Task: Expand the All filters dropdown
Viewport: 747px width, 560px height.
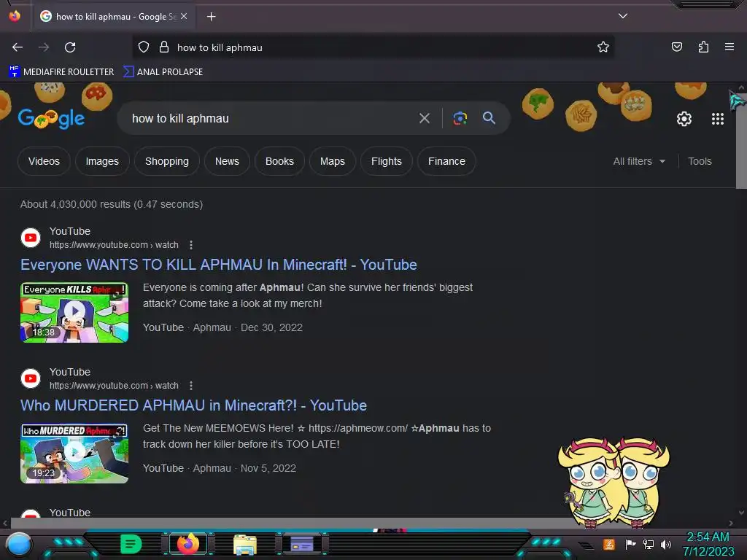Action: (x=639, y=161)
